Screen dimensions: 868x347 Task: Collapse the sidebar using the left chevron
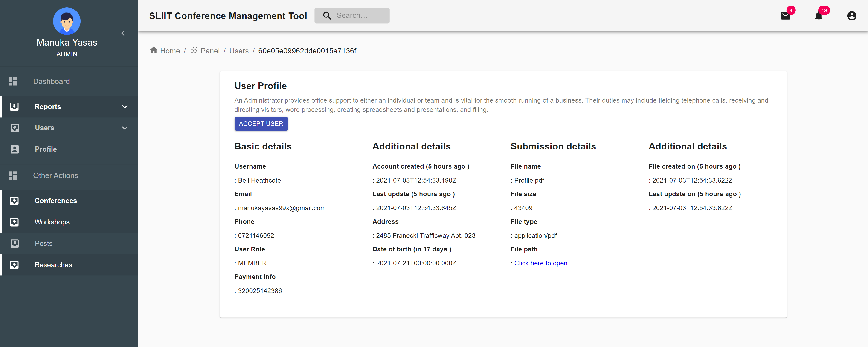click(123, 33)
